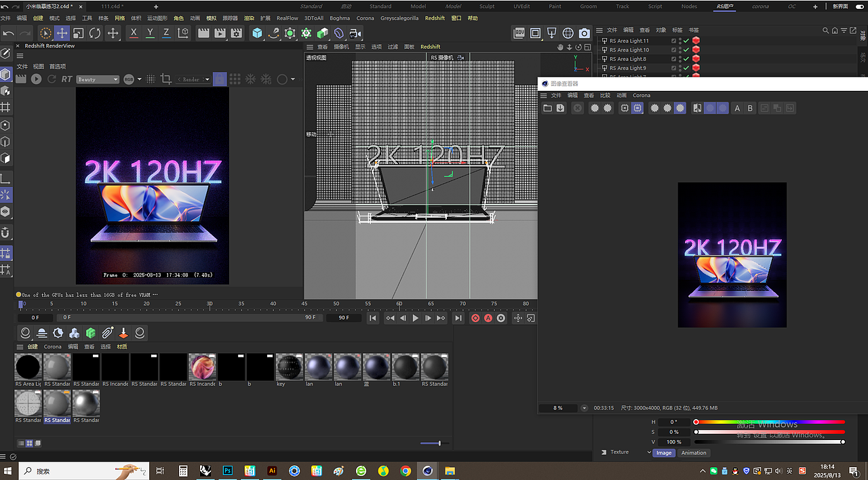Click open folder icon in image viewer
The image size is (868, 480).
(547, 108)
